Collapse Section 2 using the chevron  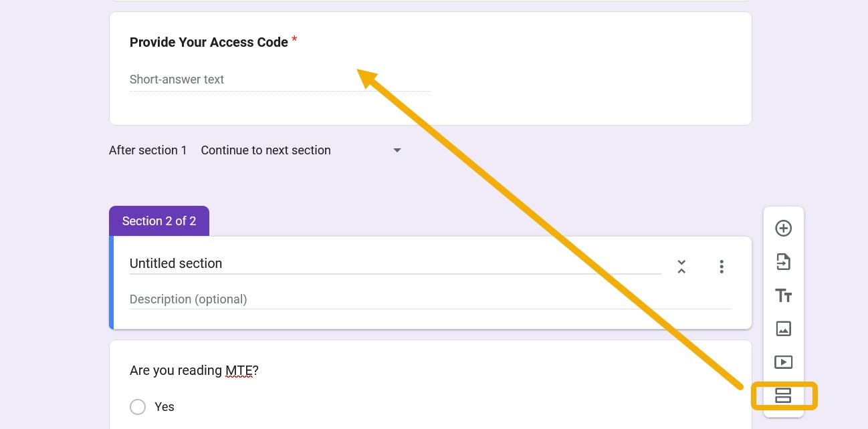(x=681, y=266)
